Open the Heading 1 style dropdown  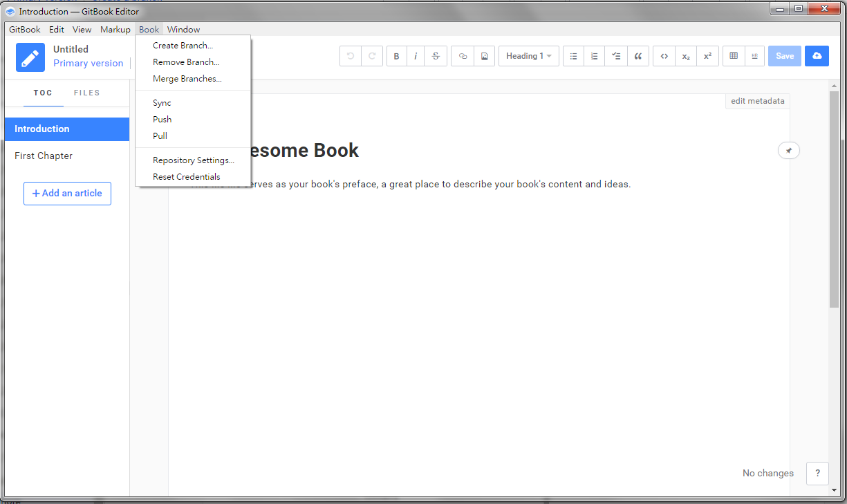coord(528,57)
